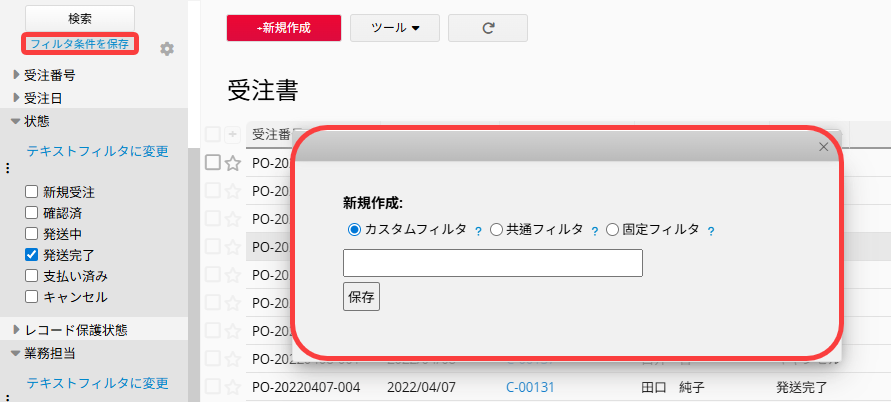Viewport: 891px width, 402px height.
Task: Open customer link C-00131
Action: (x=530, y=386)
